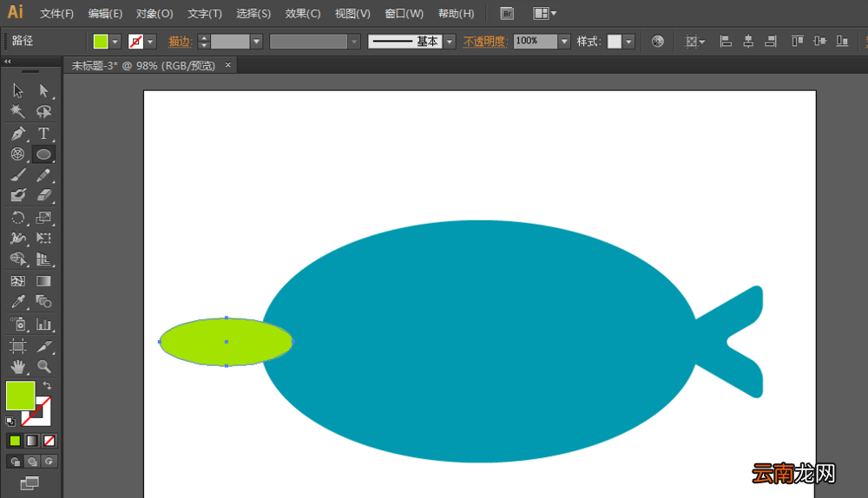Select the Perspective Grid tool

click(x=43, y=259)
